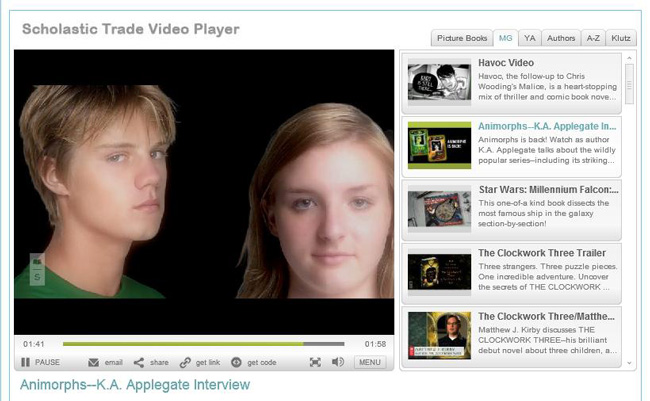Click the get link label

point(208,362)
